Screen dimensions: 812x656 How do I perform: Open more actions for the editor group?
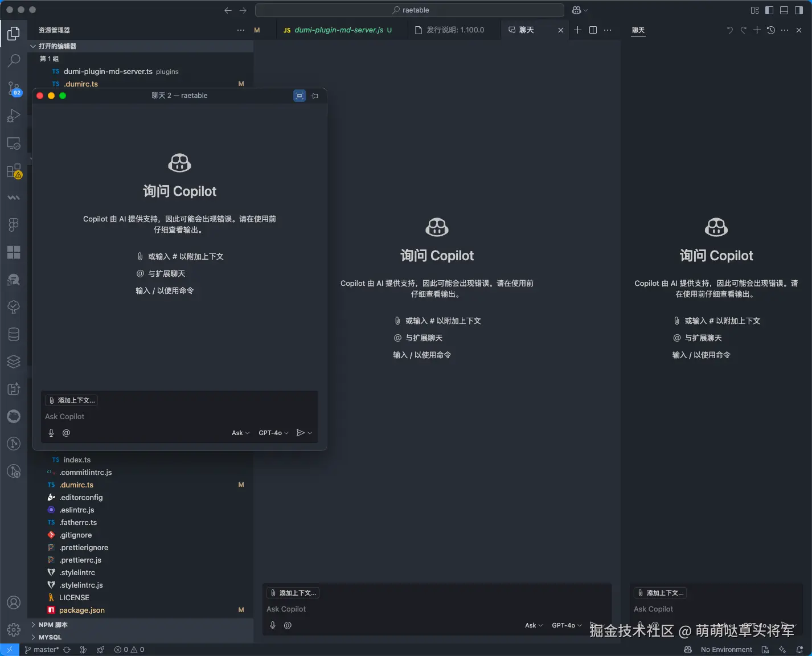click(608, 30)
